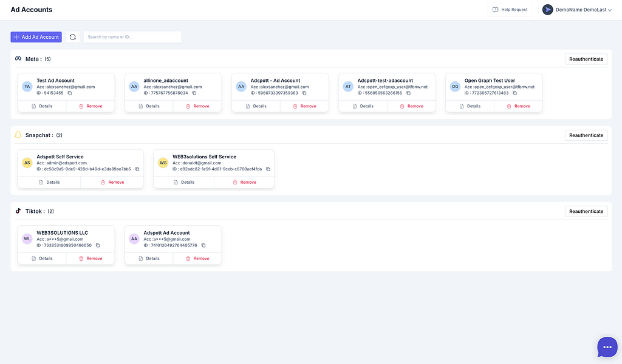Remove the Adspott - Ad Account
Viewport: 622px width, 364px height.
click(x=304, y=106)
